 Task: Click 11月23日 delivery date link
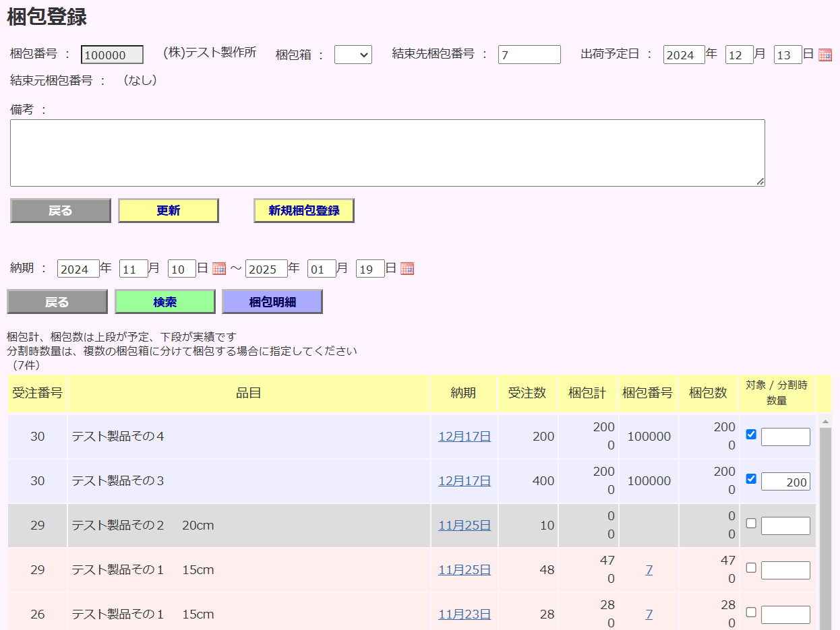[x=464, y=615]
